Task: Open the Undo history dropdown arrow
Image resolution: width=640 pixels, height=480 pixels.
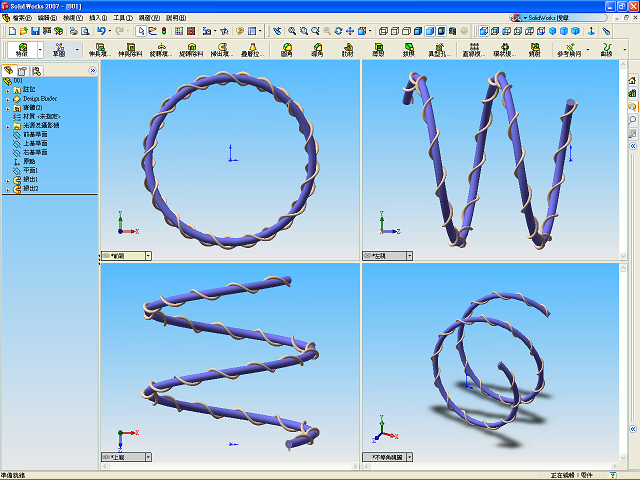Action: [109, 31]
